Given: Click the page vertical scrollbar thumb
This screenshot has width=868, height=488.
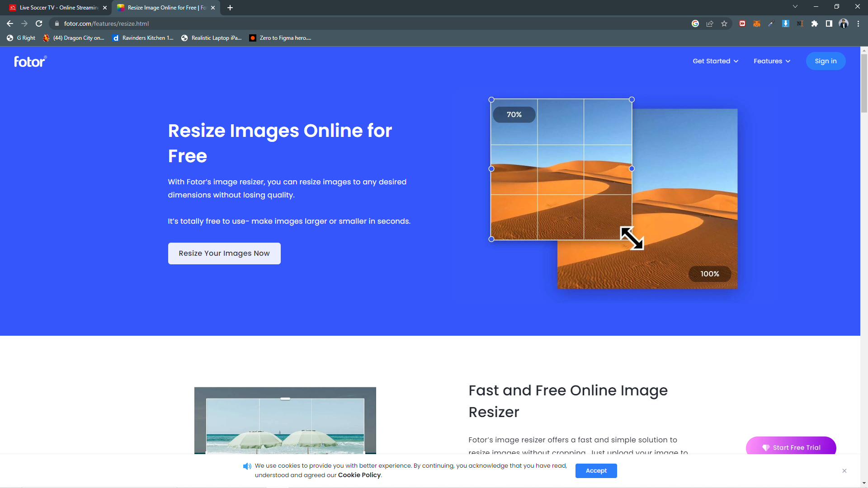Looking at the screenshot, I should (x=864, y=84).
